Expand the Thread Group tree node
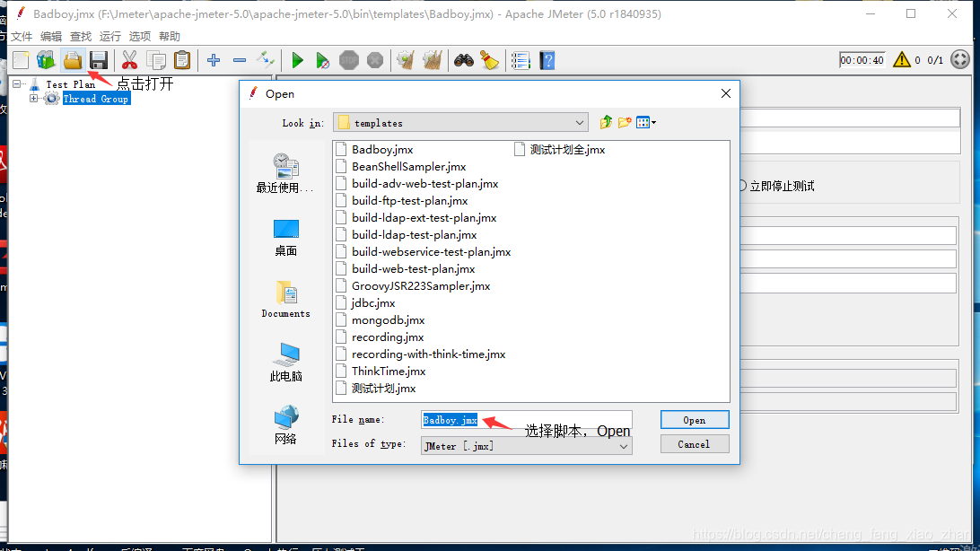980x551 pixels. (34, 99)
